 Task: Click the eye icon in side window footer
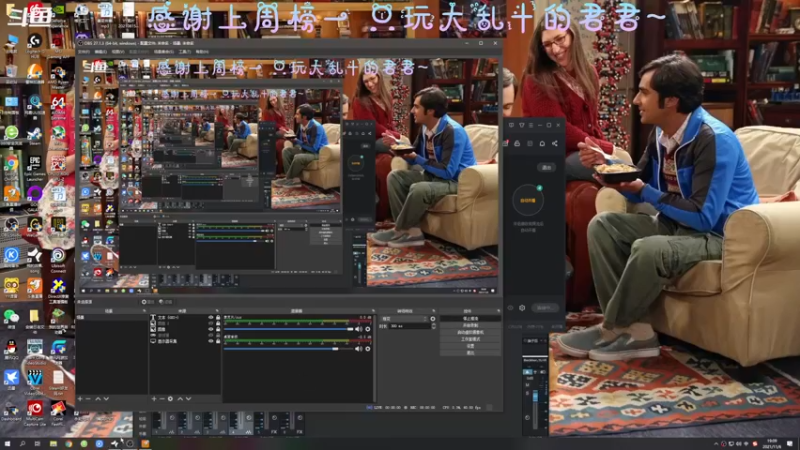pos(511,308)
